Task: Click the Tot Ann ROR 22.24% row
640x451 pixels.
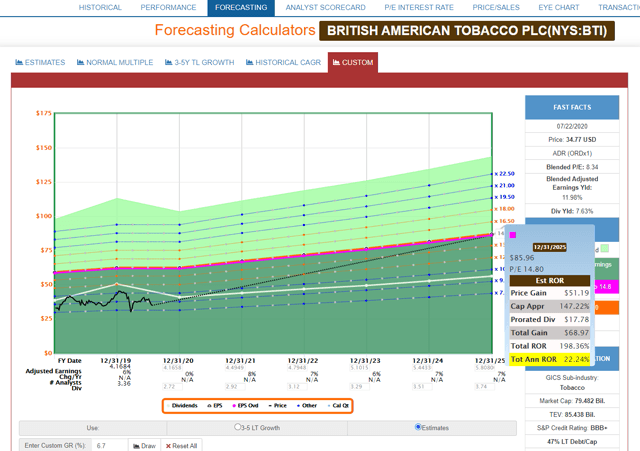Action: click(550, 359)
